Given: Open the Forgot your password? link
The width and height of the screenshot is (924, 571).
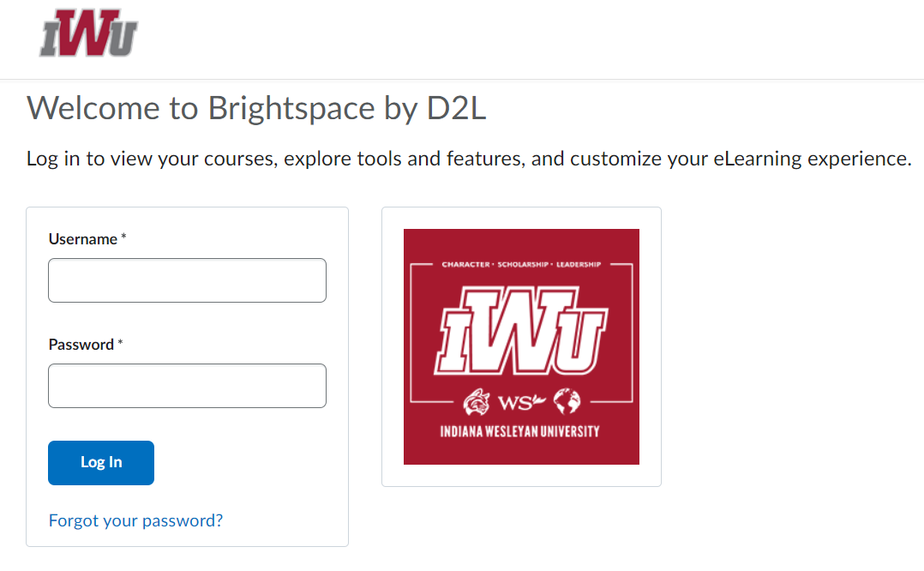Looking at the screenshot, I should coord(135,520).
